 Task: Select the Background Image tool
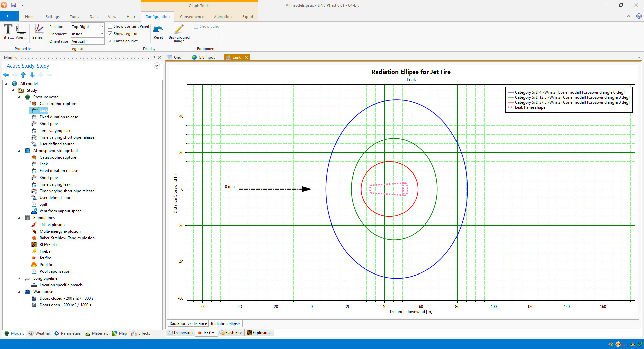[x=179, y=33]
